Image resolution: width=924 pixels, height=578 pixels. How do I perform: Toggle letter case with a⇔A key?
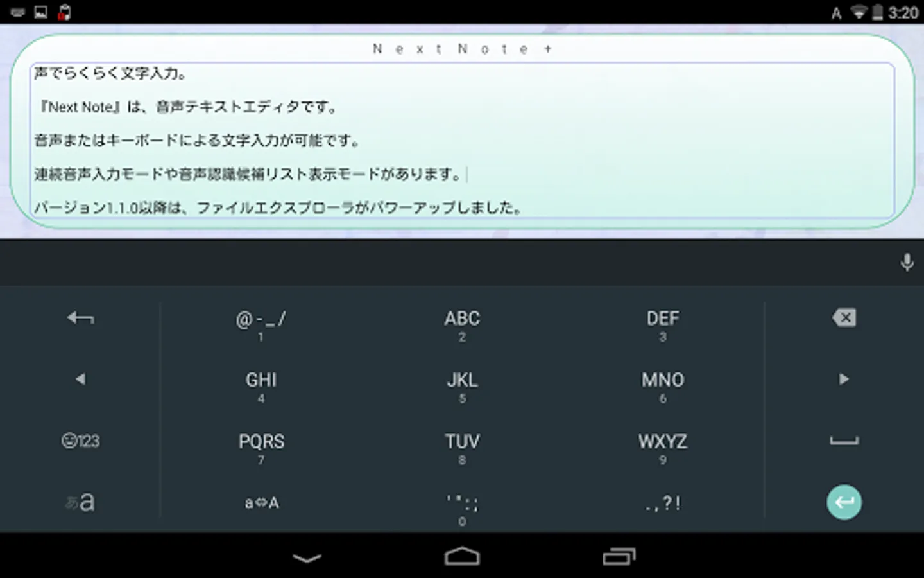261,503
